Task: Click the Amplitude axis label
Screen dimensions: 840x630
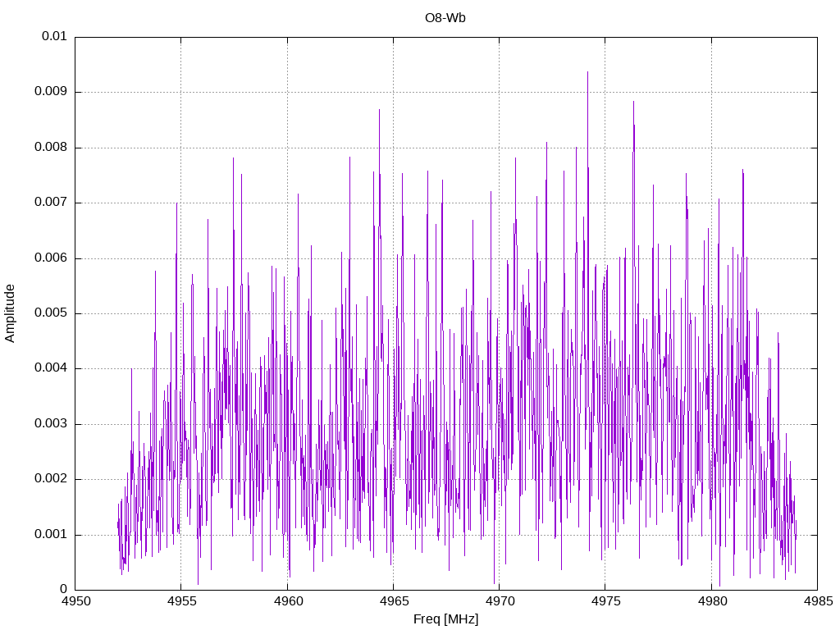Action: click(x=10, y=313)
